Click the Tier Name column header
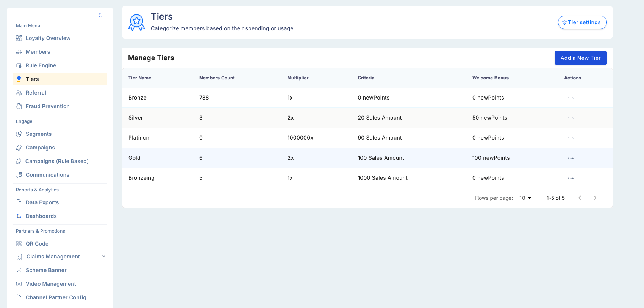 140,78
